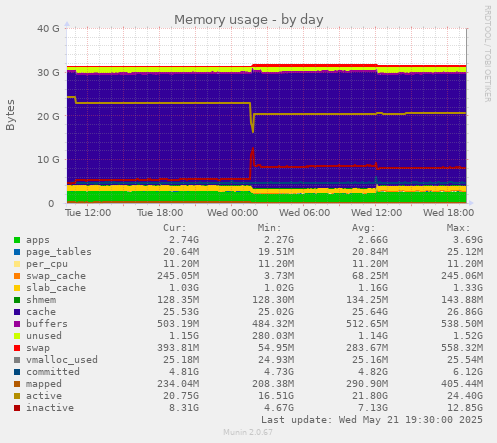Click the blue page_tables legend swatch
This screenshot has height=443, width=497.
[x=17, y=252]
